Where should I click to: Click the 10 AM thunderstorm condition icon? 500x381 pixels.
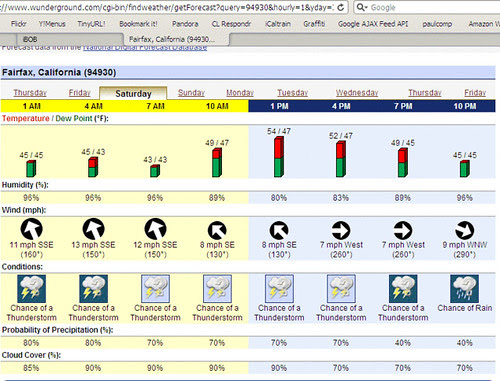(x=217, y=289)
